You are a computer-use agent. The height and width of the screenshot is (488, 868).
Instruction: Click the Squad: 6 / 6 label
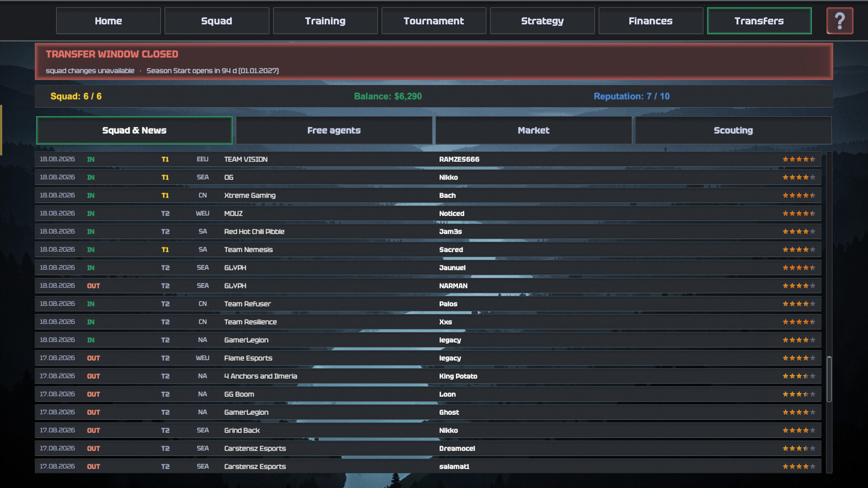click(x=76, y=96)
